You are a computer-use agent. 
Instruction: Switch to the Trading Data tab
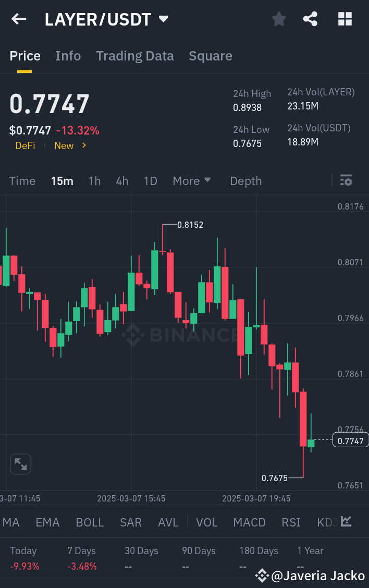135,56
